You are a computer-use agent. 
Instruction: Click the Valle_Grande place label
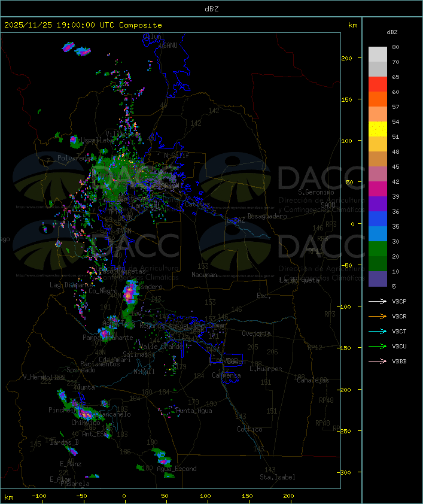tap(160, 347)
